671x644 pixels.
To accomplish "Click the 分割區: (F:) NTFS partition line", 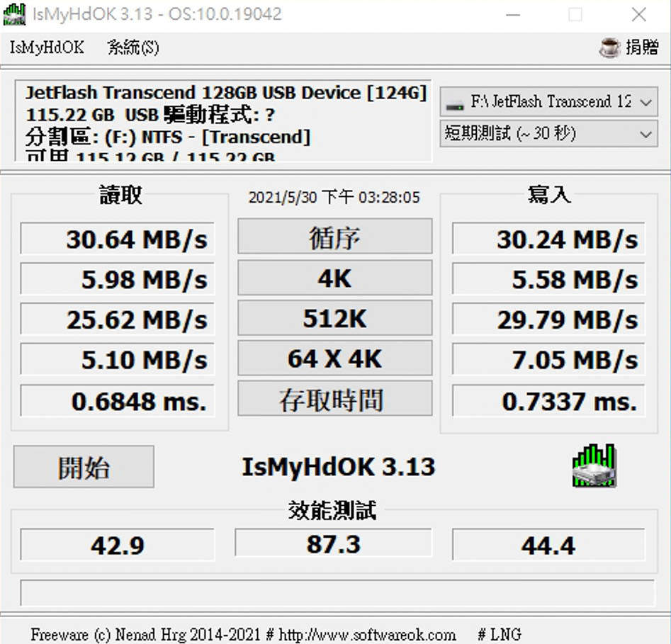I will coord(168,137).
